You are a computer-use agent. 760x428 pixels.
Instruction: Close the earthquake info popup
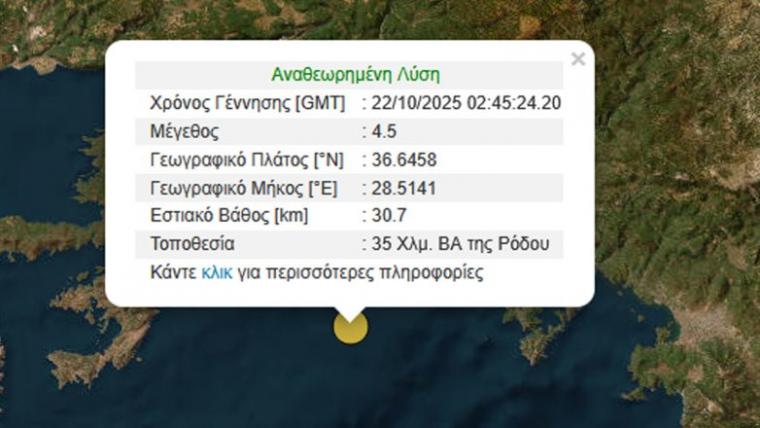[577, 59]
